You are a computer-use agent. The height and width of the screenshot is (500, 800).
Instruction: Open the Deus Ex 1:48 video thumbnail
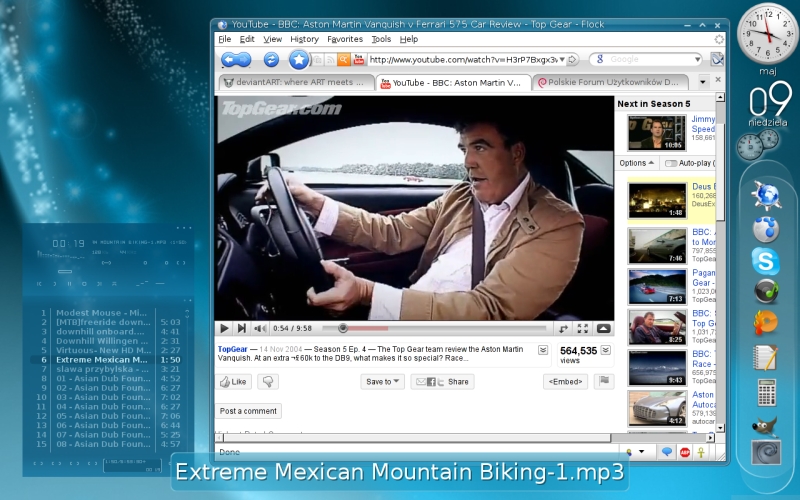657,201
